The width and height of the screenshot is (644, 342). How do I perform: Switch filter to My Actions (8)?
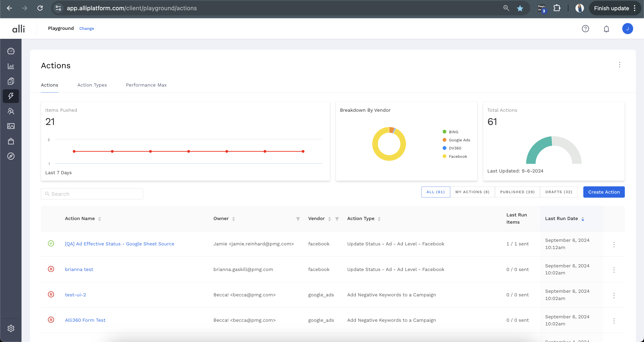pyautogui.click(x=472, y=192)
